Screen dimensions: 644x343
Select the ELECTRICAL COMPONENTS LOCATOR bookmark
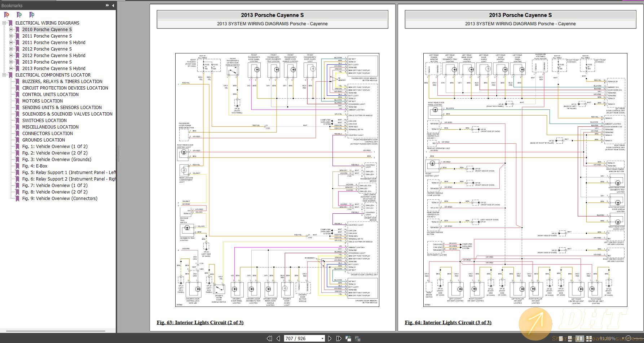53,75
